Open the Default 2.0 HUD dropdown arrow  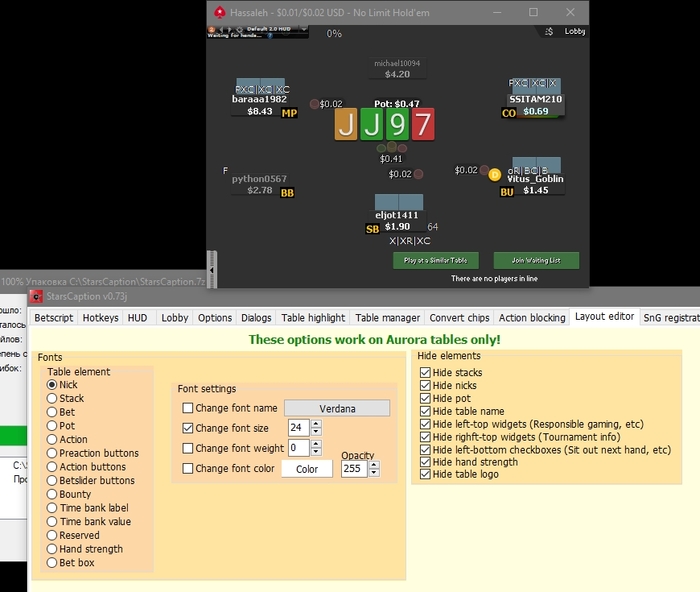[304, 29]
